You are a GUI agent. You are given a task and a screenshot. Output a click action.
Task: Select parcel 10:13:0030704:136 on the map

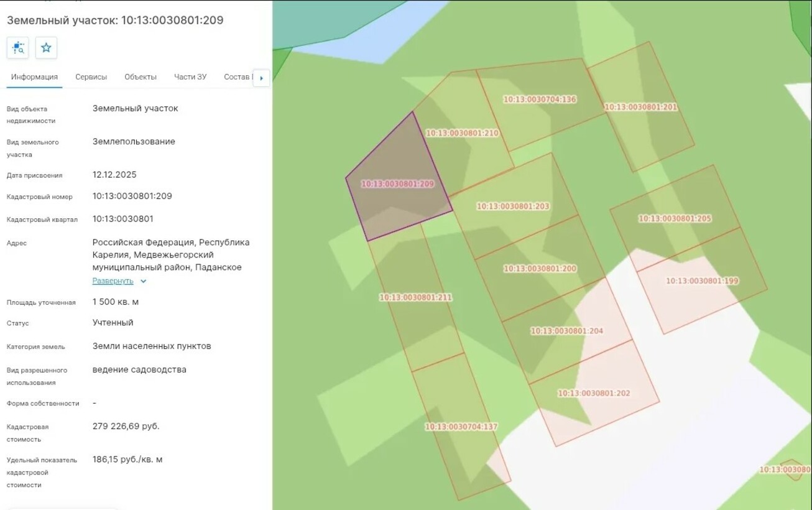pos(539,100)
